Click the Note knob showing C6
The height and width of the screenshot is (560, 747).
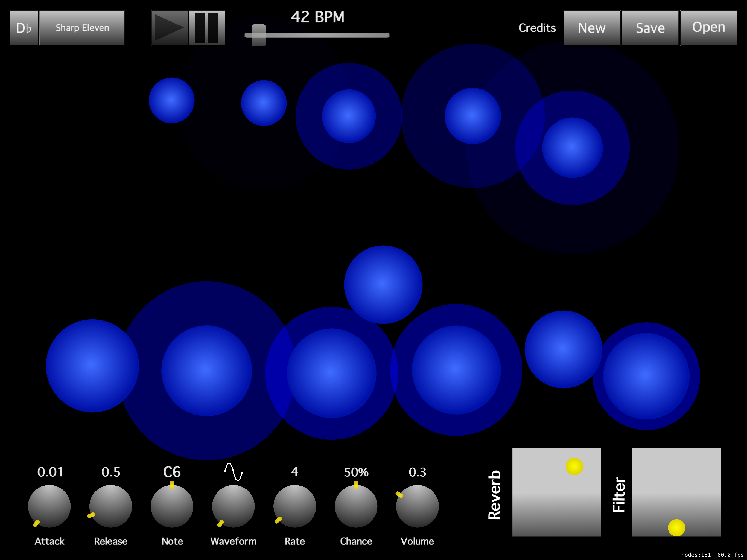172,506
